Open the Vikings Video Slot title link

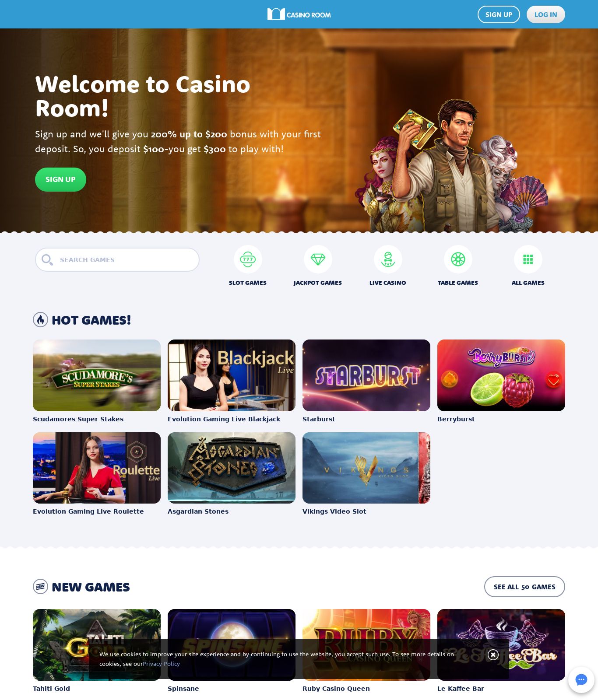(x=334, y=511)
